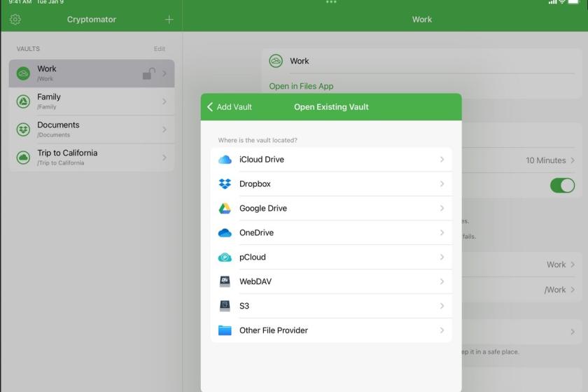Expand the pCloud row chevron
Viewport: 588px width, 392px height.
click(442, 257)
